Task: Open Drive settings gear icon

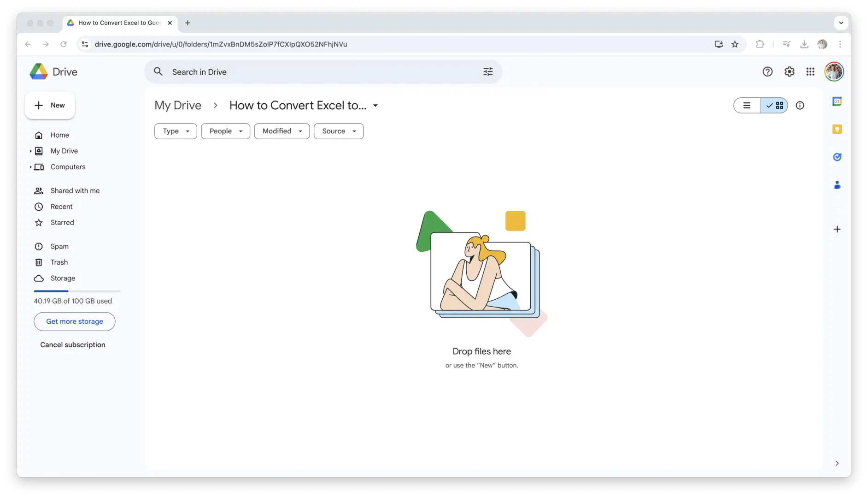Action: 789,72
